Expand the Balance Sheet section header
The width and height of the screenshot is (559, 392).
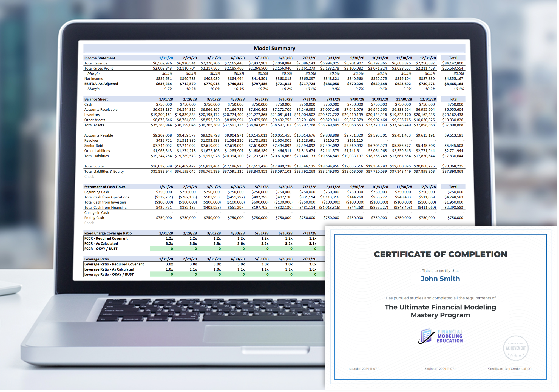point(95,99)
